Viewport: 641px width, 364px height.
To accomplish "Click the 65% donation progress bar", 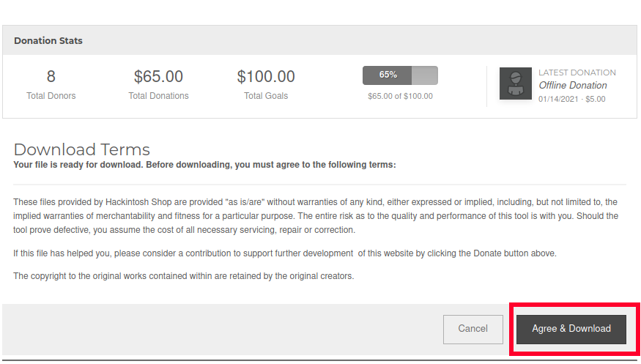I will click(400, 75).
